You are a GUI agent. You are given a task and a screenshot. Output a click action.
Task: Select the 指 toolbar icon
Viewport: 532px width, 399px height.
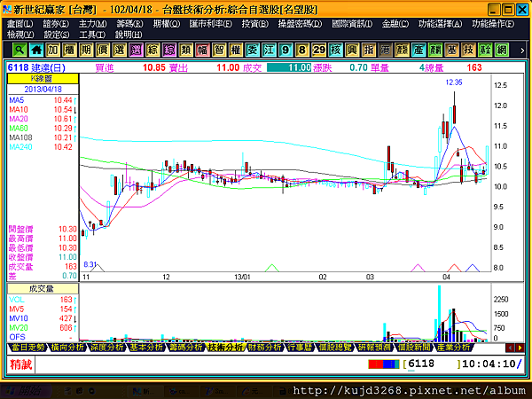(x=369, y=51)
